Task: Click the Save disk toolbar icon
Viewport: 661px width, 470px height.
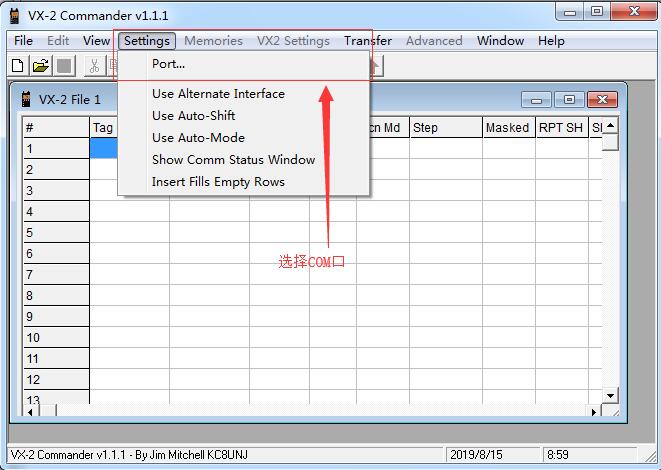Action: tap(64, 66)
